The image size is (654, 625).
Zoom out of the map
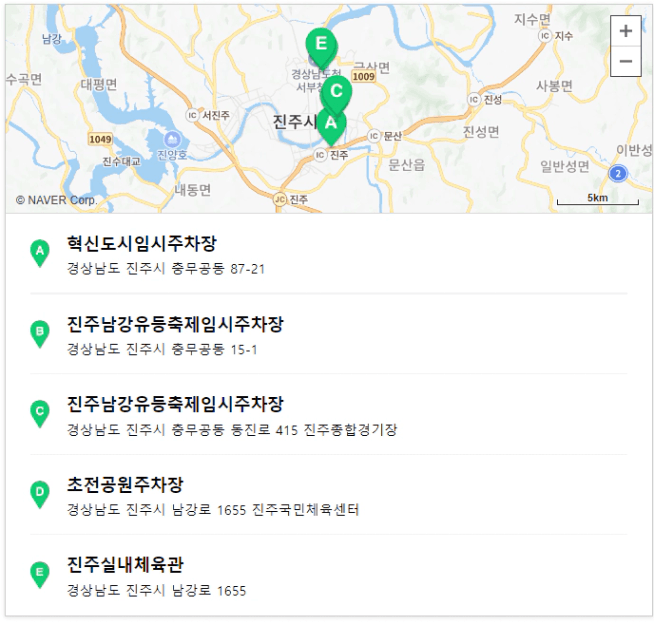coord(626,61)
